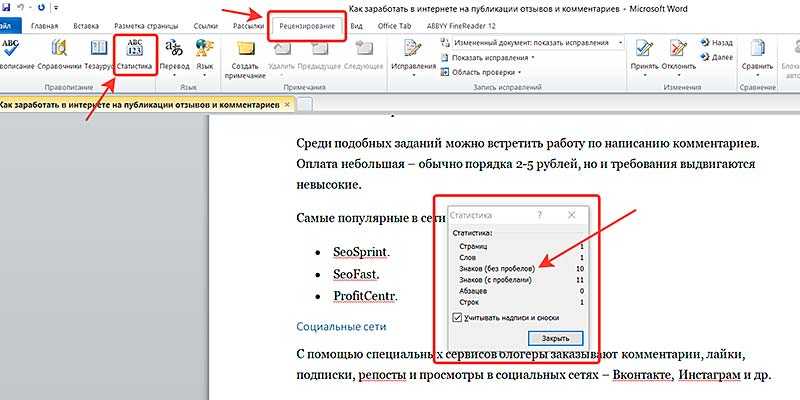
Task: Expand the Исправления dropdown arrow
Action: point(413,75)
